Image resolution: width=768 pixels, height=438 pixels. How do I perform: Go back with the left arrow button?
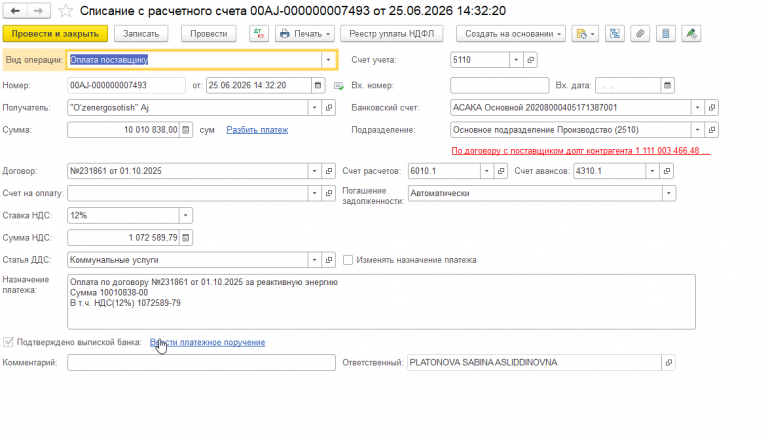tap(15, 11)
